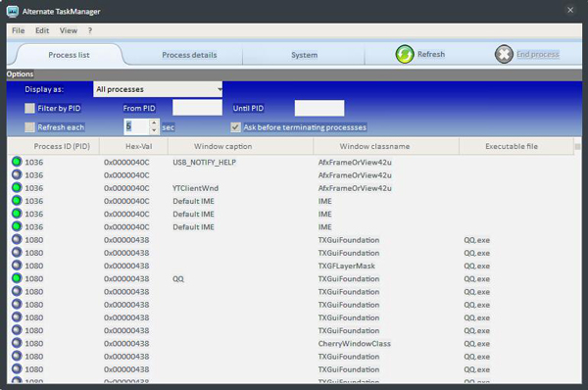Click the refresh seconds value field
Screen dimensions: 588x390
click(x=137, y=126)
